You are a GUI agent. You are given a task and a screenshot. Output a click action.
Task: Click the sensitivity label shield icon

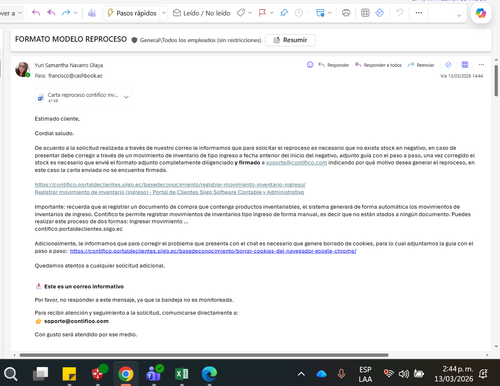134,40
